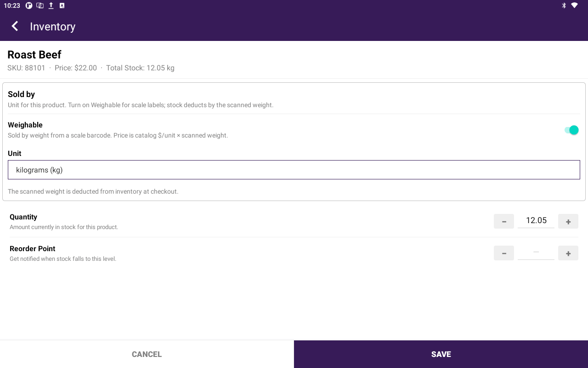This screenshot has height=368, width=588.
Task: Cancel the inventory changes
Action: coord(147,354)
